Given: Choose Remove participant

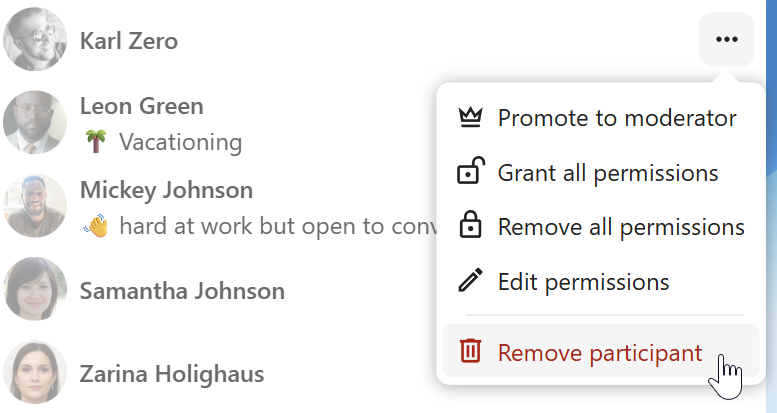Looking at the screenshot, I should [599, 353].
